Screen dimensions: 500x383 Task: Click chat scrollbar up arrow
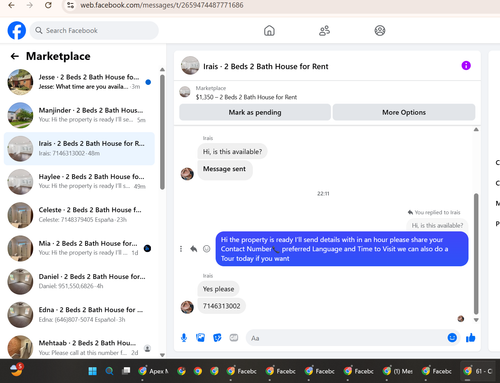click(x=476, y=129)
